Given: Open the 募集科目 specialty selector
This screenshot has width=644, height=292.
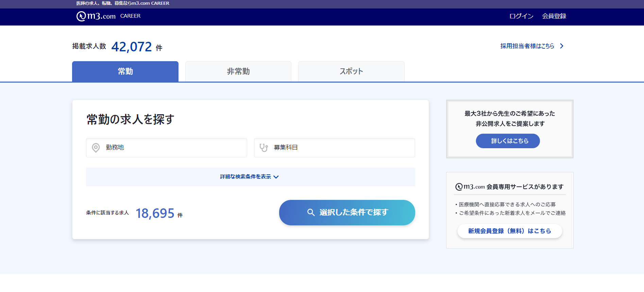Looking at the screenshot, I should pos(334,148).
